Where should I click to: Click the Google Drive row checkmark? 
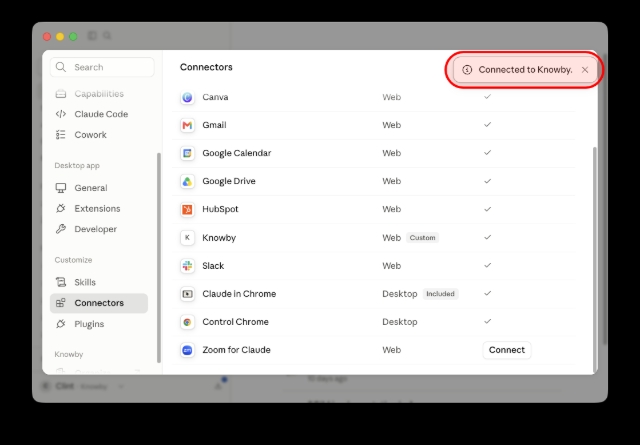tap(487, 181)
